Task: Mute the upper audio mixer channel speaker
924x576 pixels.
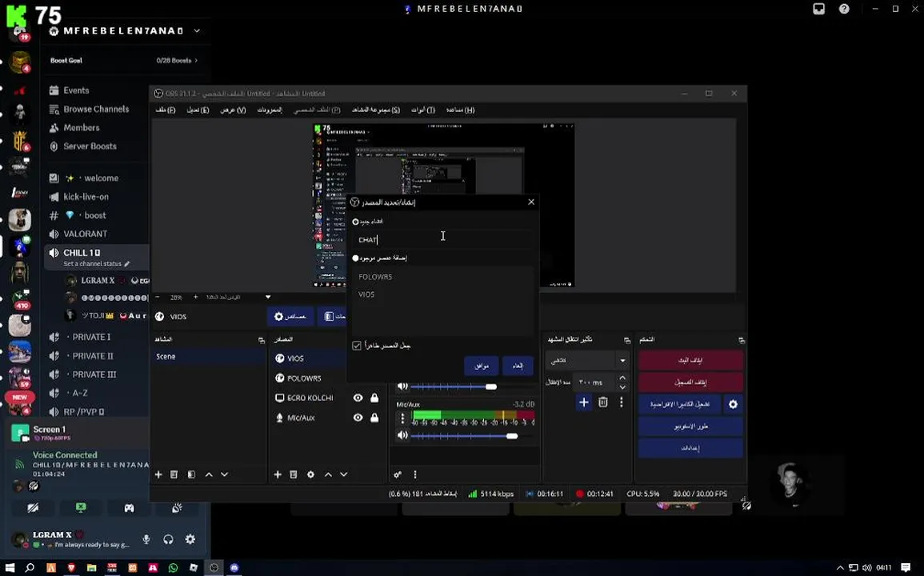Action: coord(402,386)
